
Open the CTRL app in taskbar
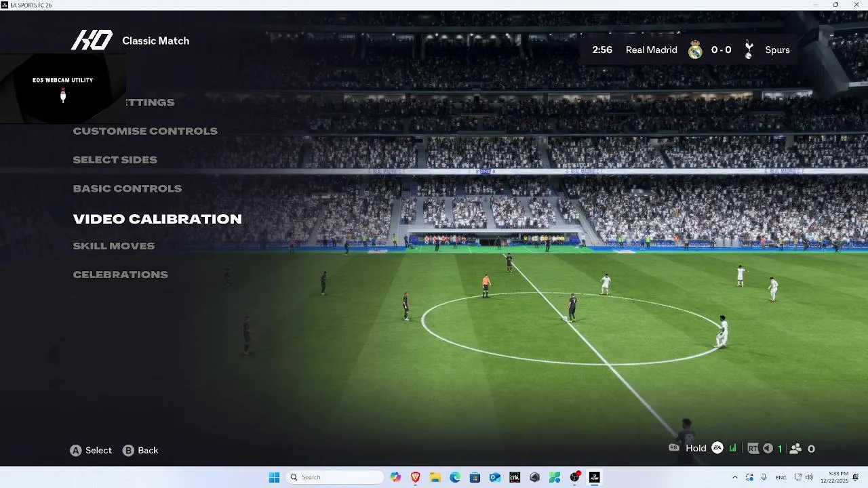515,477
